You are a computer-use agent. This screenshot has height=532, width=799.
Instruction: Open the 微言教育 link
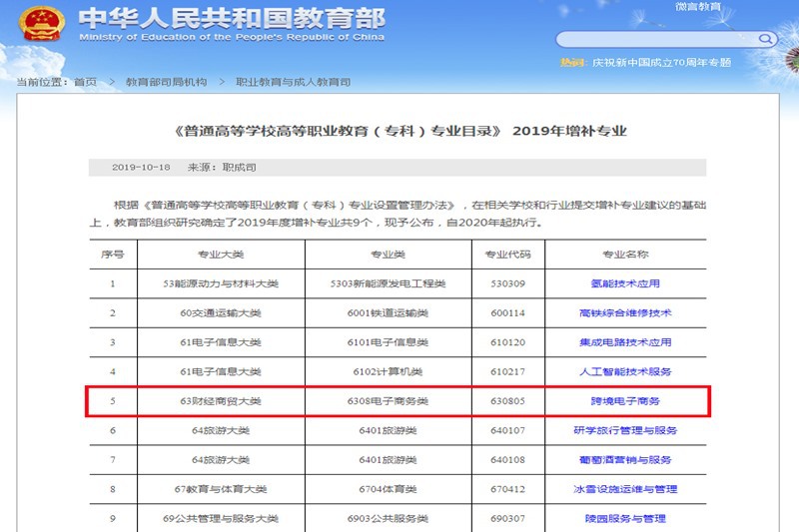pyautogui.click(x=697, y=7)
